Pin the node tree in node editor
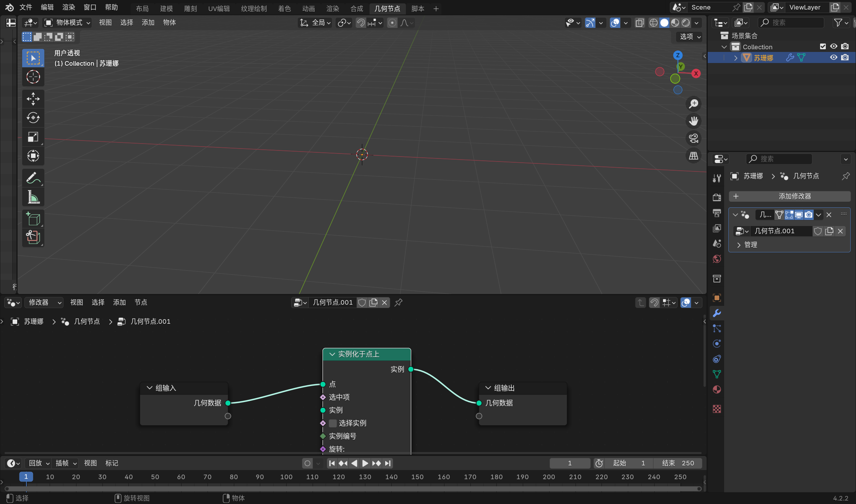856x504 pixels. (399, 302)
